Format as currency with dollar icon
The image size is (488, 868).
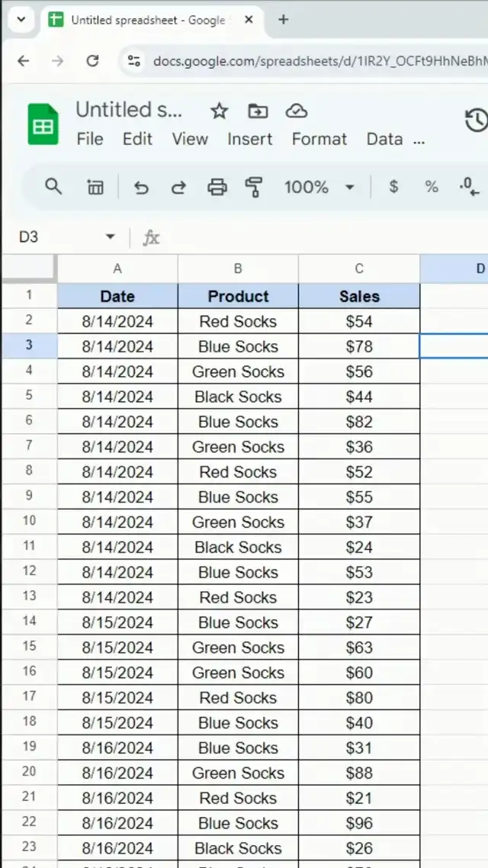click(393, 187)
